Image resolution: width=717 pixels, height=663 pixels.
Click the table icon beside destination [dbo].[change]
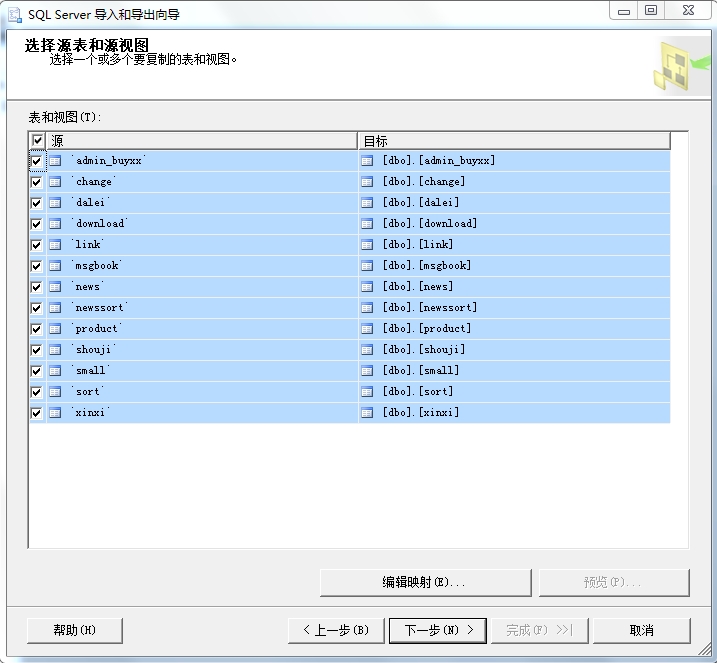(x=367, y=182)
